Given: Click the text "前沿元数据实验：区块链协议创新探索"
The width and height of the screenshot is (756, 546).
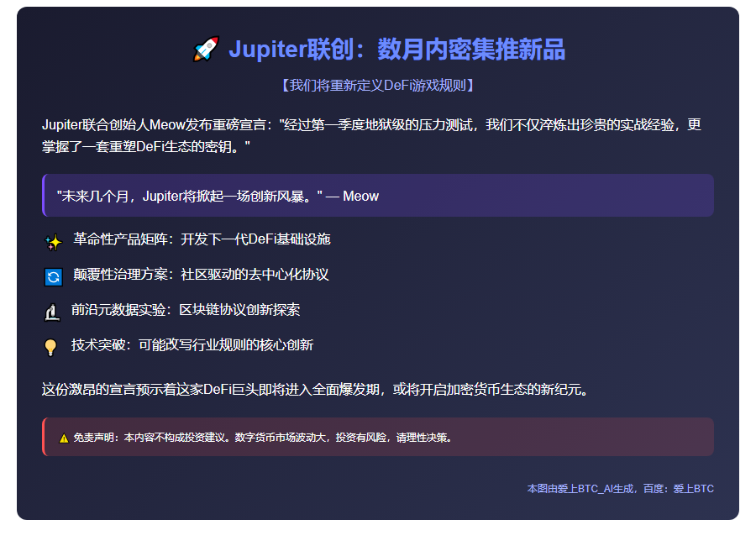Looking at the screenshot, I should pos(186,310).
